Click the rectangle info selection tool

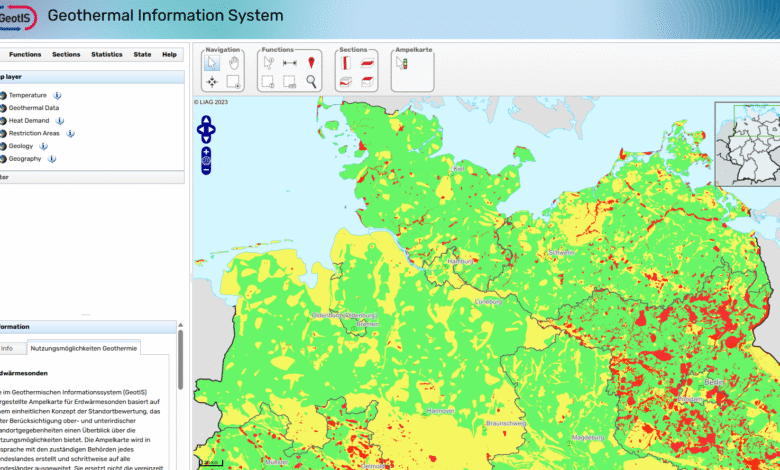point(268,82)
